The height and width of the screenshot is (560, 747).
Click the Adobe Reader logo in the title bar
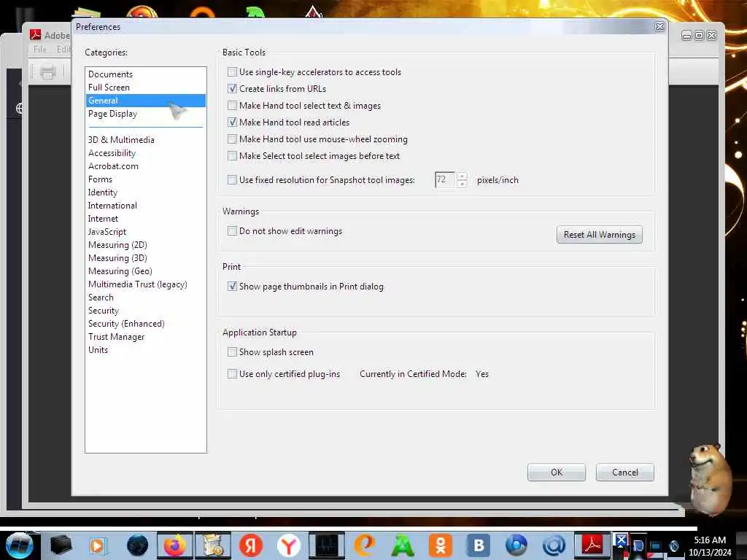point(35,35)
